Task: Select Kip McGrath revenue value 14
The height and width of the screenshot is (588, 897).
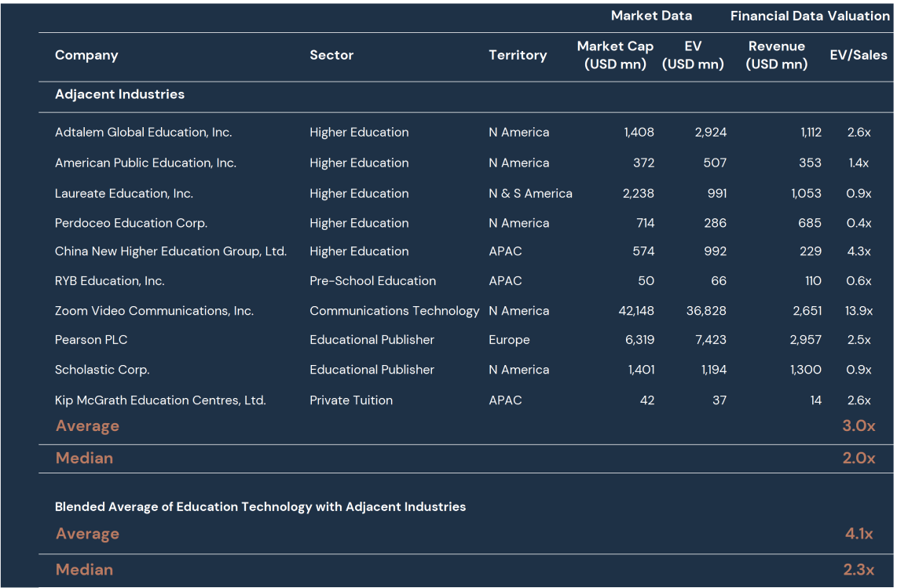Action: [x=816, y=400]
